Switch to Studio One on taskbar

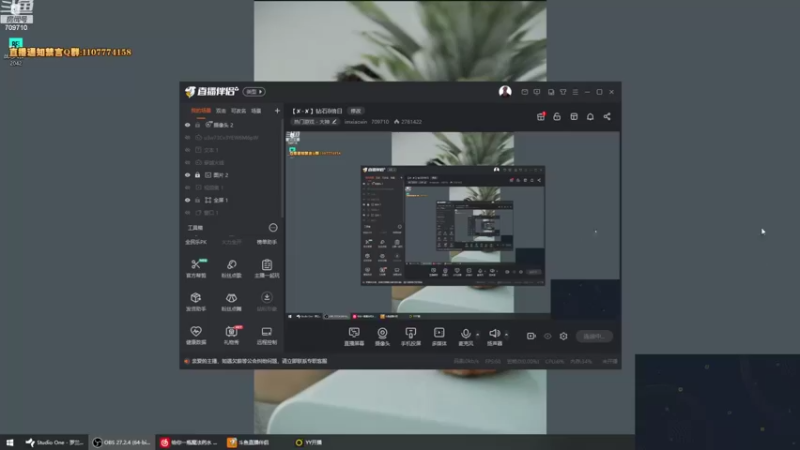tap(55, 442)
